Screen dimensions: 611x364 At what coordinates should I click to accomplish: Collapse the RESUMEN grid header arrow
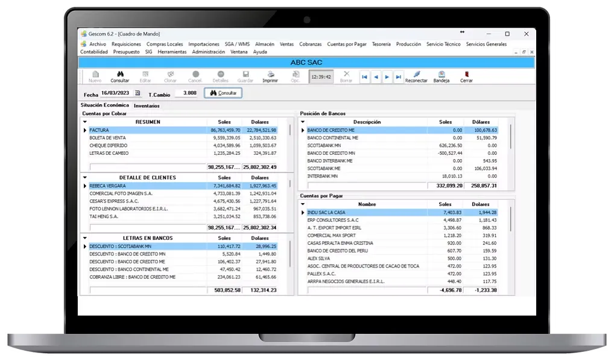pyautogui.click(x=85, y=122)
